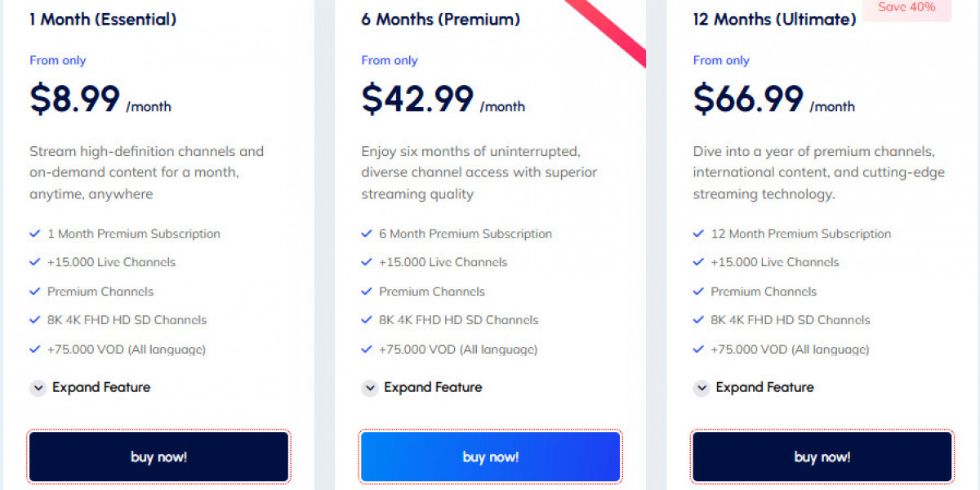
Task: Click checkmark beside 12 Month Premium Subscription
Action: point(698,234)
